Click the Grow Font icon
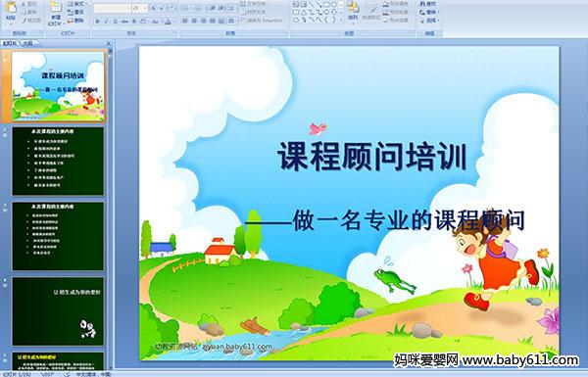This screenshot has width=588, height=377. click(x=154, y=8)
